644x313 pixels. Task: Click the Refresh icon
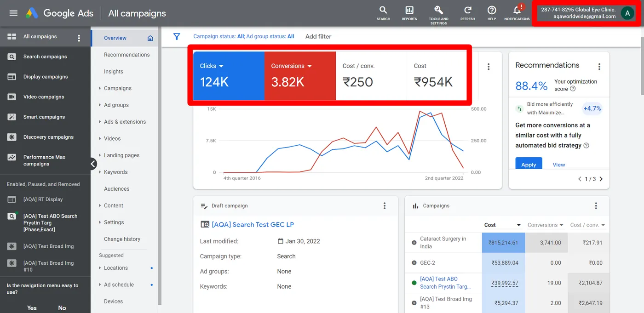[468, 13]
